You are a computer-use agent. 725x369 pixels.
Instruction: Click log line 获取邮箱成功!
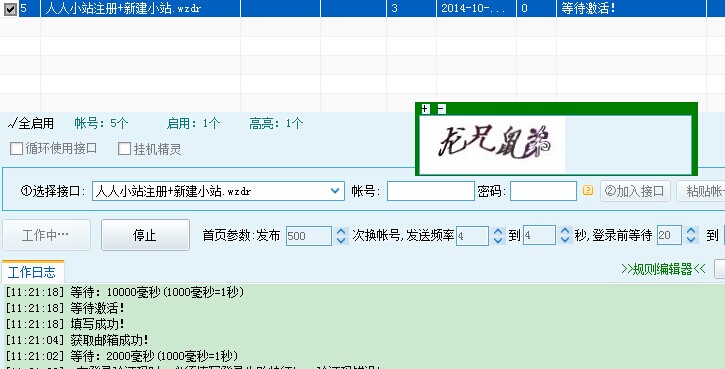tap(77, 340)
